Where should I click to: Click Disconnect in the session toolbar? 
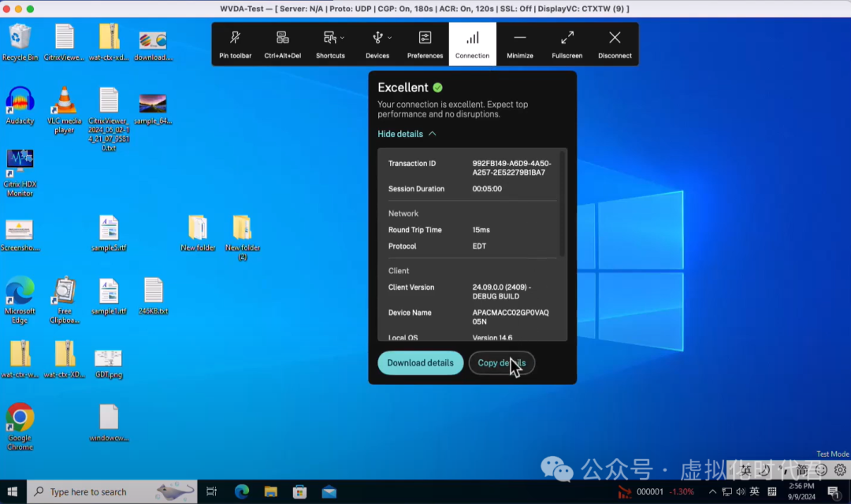coord(615,44)
